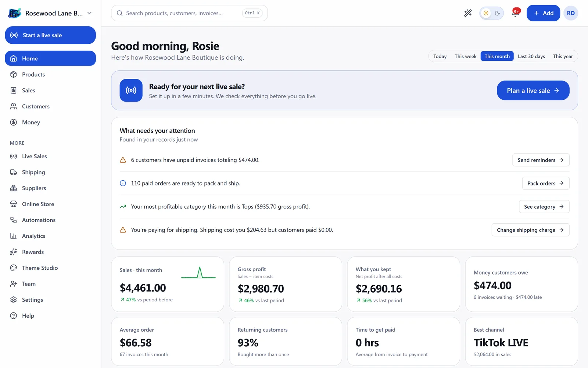This screenshot has height=368, width=588.
Task: Click the blue Add button
Action: (543, 13)
